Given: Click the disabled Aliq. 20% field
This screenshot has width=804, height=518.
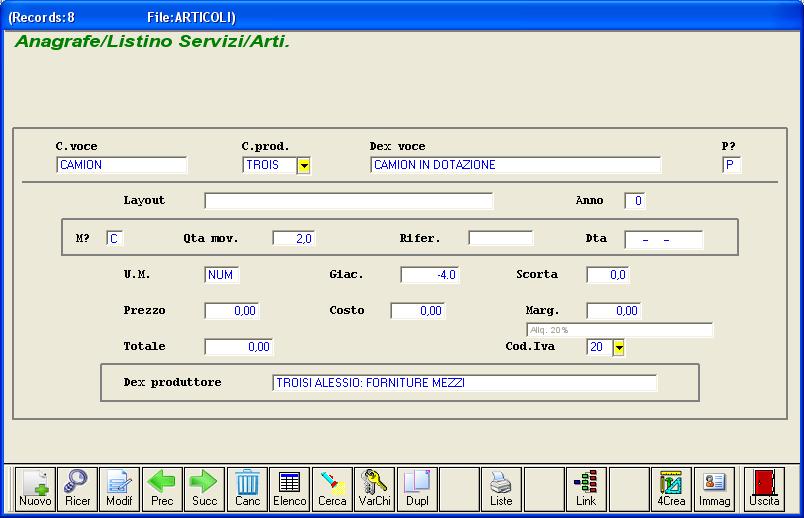Looking at the screenshot, I should [x=619, y=330].
